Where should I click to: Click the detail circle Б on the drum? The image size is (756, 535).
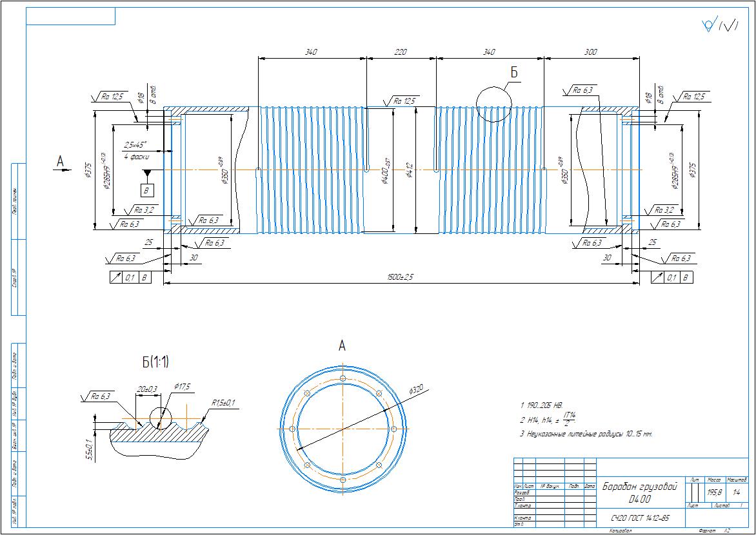point(493,104)
